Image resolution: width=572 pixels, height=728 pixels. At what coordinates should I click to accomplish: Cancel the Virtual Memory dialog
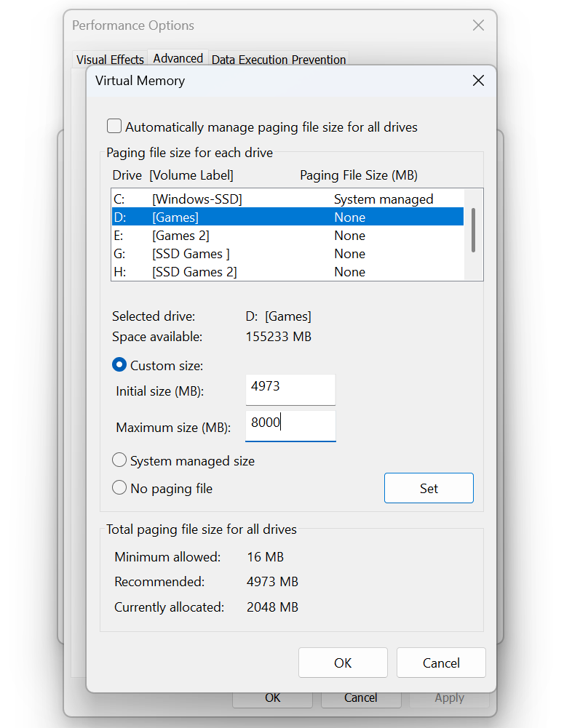441,663
